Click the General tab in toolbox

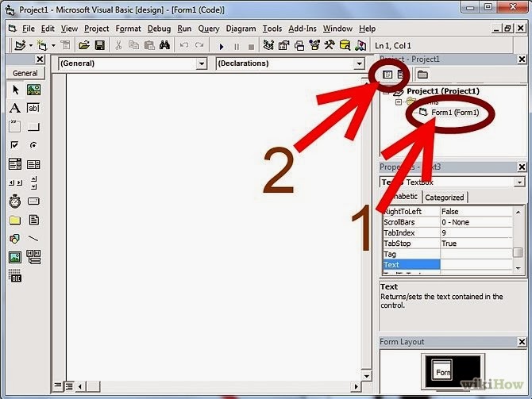pyautogui.click(x=25, y=73)
